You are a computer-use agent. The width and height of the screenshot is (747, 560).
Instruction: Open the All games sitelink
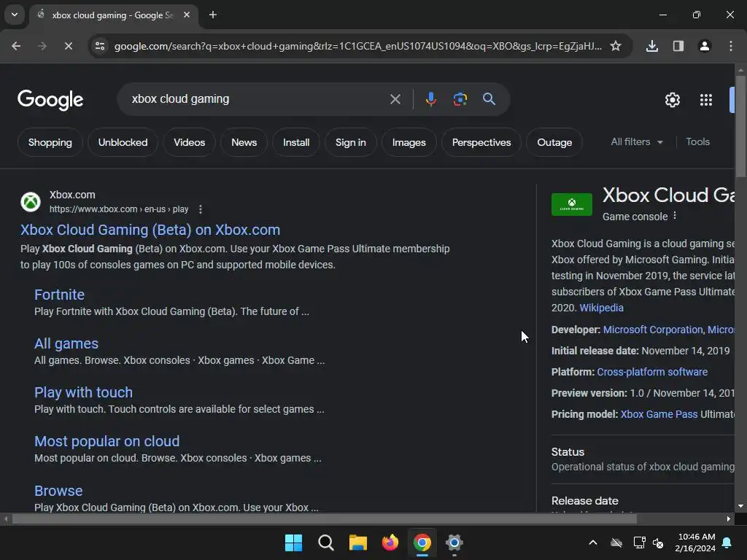pos(66,344)
